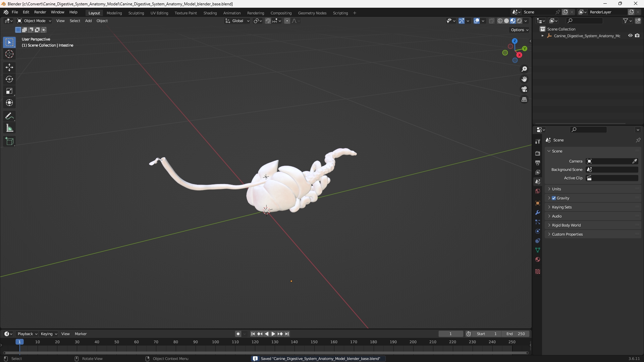Open the Add menu in viewport header

[x=88, y=21]
